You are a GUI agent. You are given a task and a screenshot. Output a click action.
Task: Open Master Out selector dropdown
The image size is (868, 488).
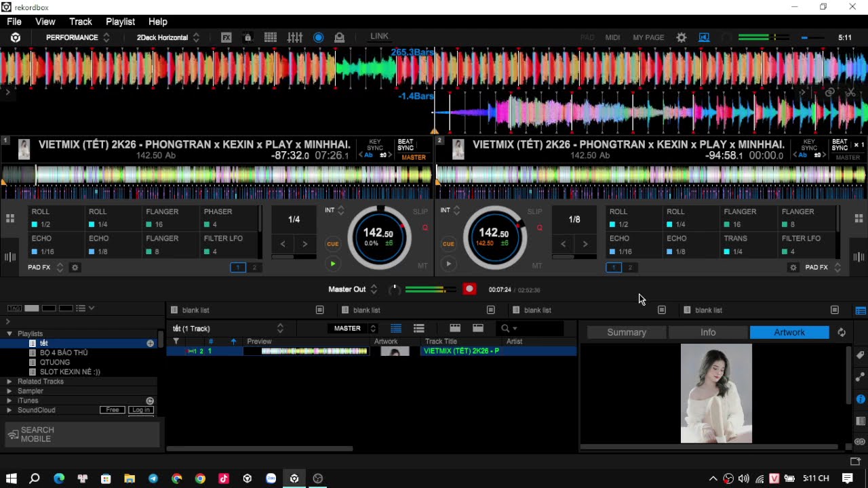coord(353,289)
